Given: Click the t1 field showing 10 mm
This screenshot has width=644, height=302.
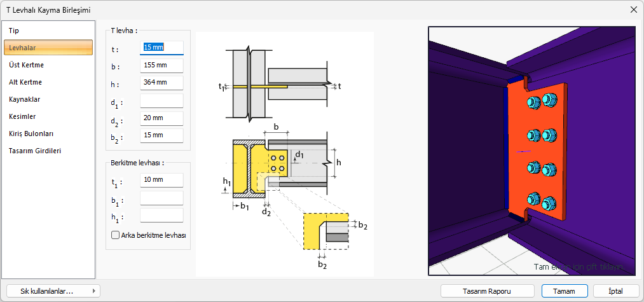Looking at the screenshot, I should pos(162,180).
